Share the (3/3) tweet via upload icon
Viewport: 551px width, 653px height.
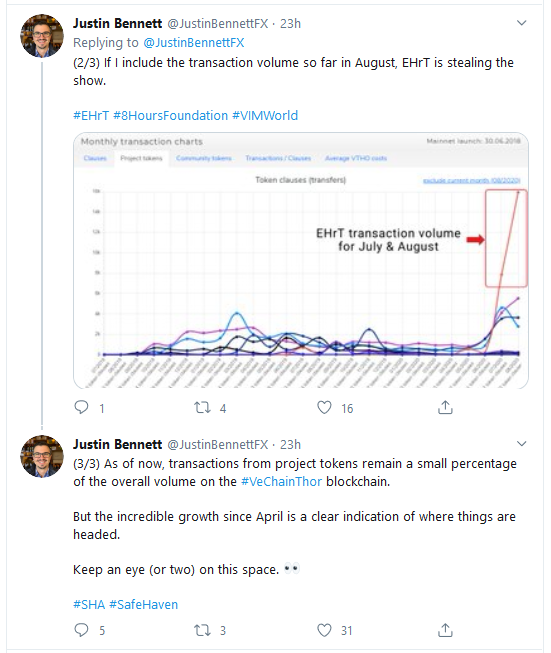click(445, 630)
